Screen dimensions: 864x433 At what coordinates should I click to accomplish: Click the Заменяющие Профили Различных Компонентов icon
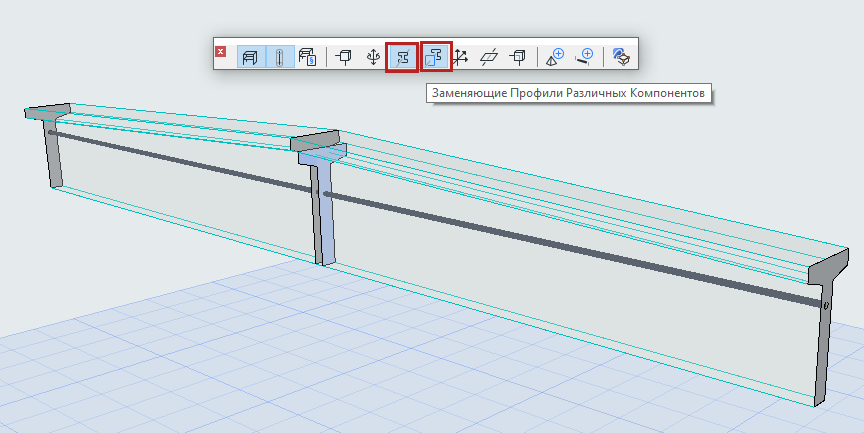point(436,57)
